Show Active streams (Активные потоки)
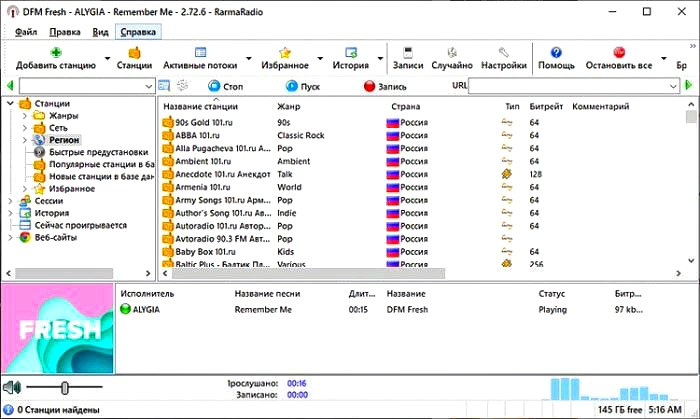Screen dimensions: 700x419 click(x=200, y=58)
